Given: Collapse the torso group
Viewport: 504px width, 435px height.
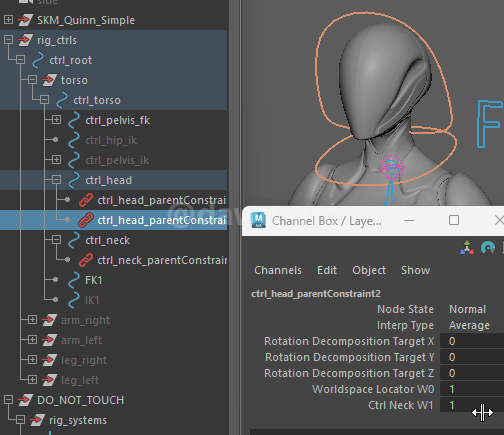Looking at the screenshot, I should click(x=32, y=80).
